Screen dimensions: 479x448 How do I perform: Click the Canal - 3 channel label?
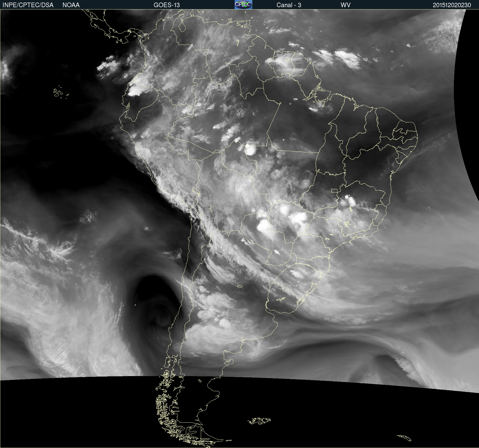tap(289, 5)
